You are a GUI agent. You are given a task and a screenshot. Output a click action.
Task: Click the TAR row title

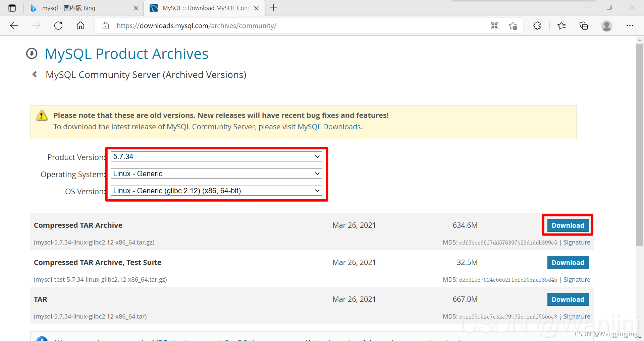[41, 299]
